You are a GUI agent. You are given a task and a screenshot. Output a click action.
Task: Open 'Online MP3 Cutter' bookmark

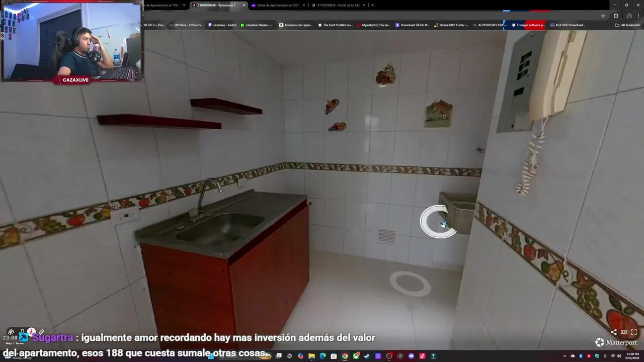[452, 25]
